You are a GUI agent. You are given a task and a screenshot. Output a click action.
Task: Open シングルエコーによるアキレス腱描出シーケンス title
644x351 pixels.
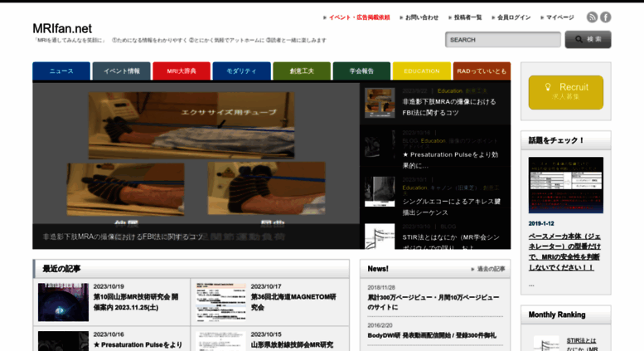point(452,207)
